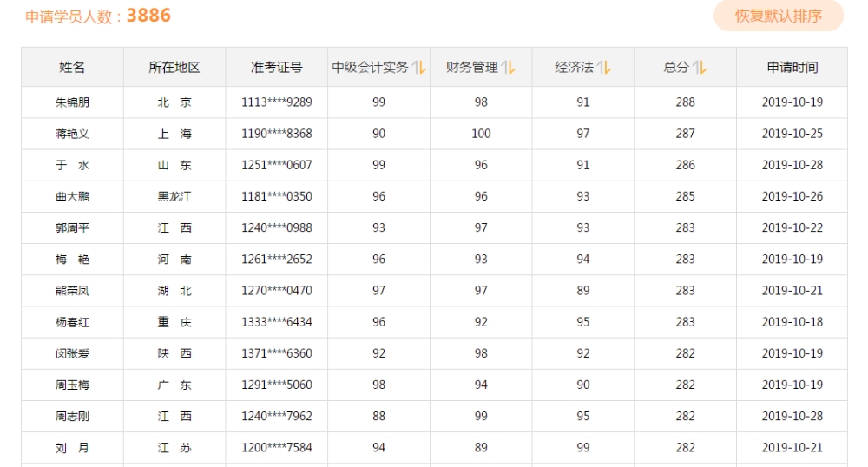Click the 中级会计实务 header label
868x467 pixels.
tap(370, 68)
